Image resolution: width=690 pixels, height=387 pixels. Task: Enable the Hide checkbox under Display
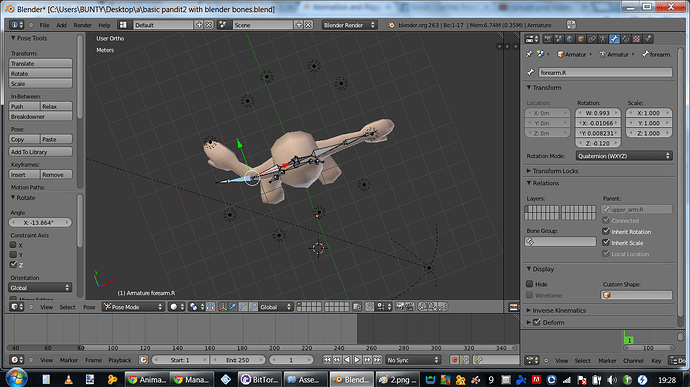529,284
